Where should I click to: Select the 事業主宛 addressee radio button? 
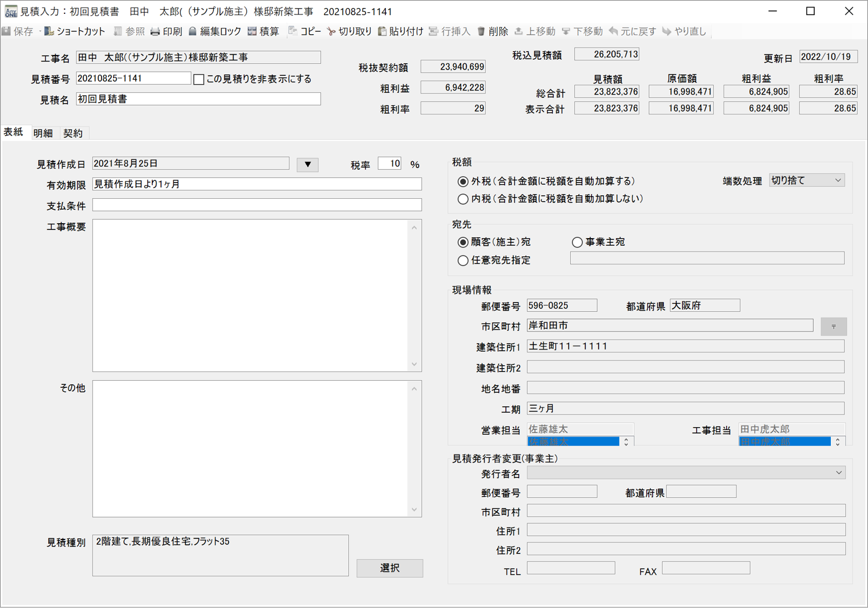tap(577, 242)
